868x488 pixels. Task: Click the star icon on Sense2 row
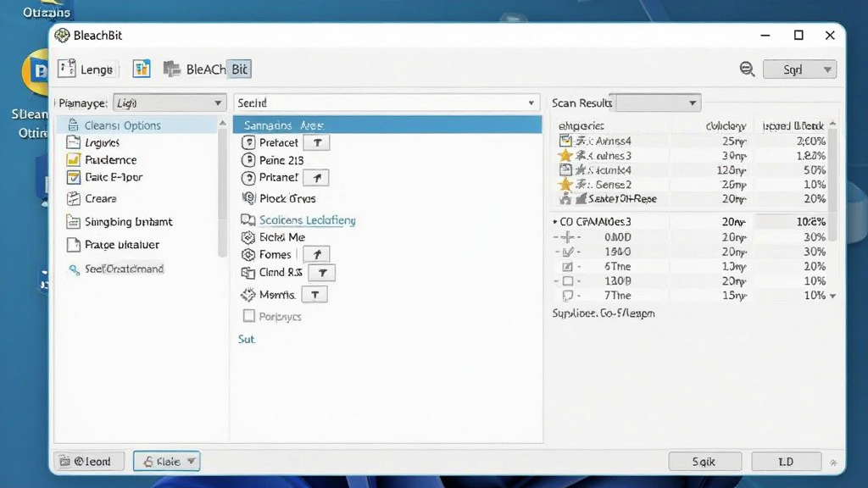(565, 184)
